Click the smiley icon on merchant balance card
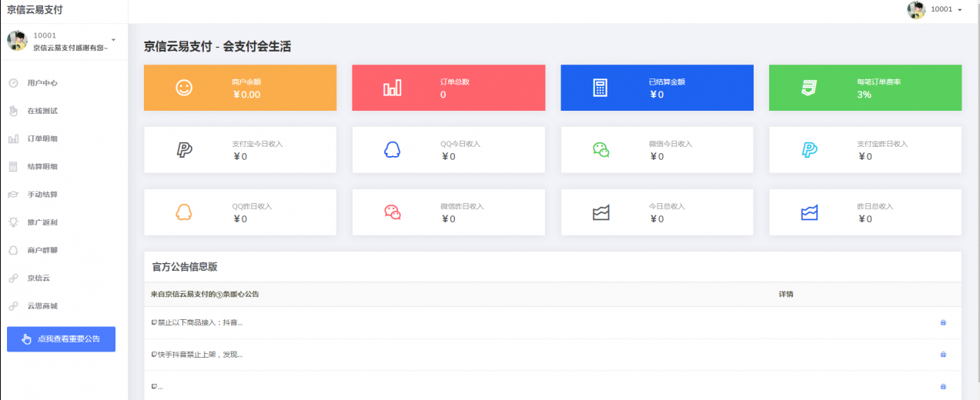Screen dimensions: 980x400 coord(184,88)
